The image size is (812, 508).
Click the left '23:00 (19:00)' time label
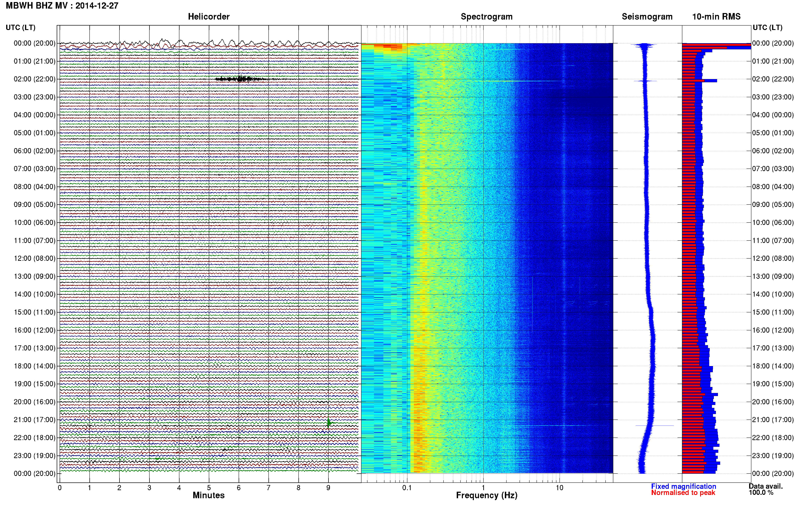pyautogui.click(x=34, y=456)
